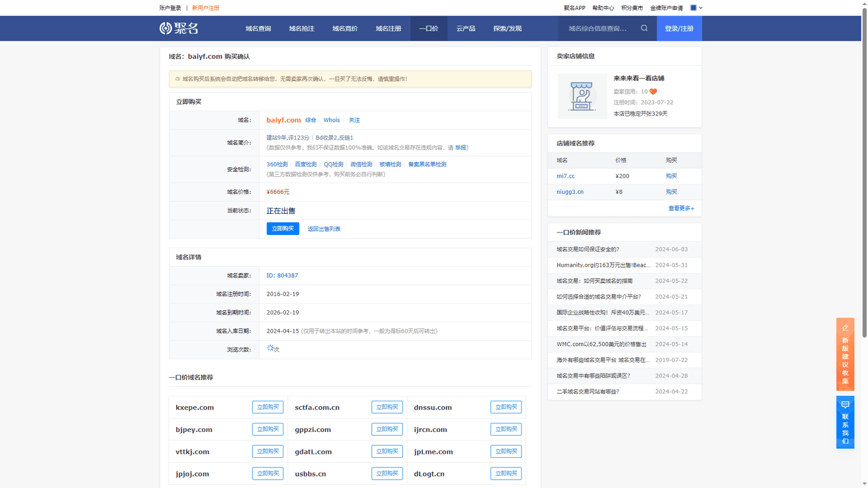Click the blue 立即购买 button for baiyf.com
This screenshot has width=868, height=488.
coord(283,228)
